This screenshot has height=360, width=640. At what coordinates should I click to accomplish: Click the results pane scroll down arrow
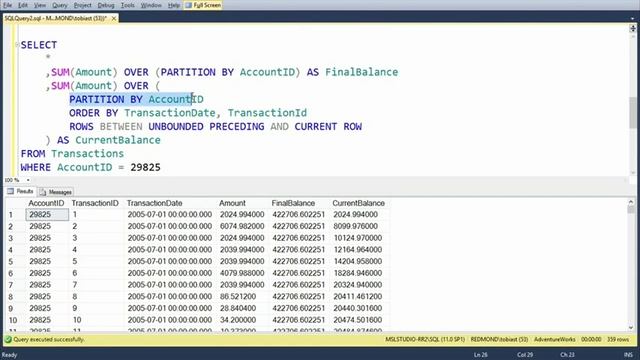click(x=631, y=327)
